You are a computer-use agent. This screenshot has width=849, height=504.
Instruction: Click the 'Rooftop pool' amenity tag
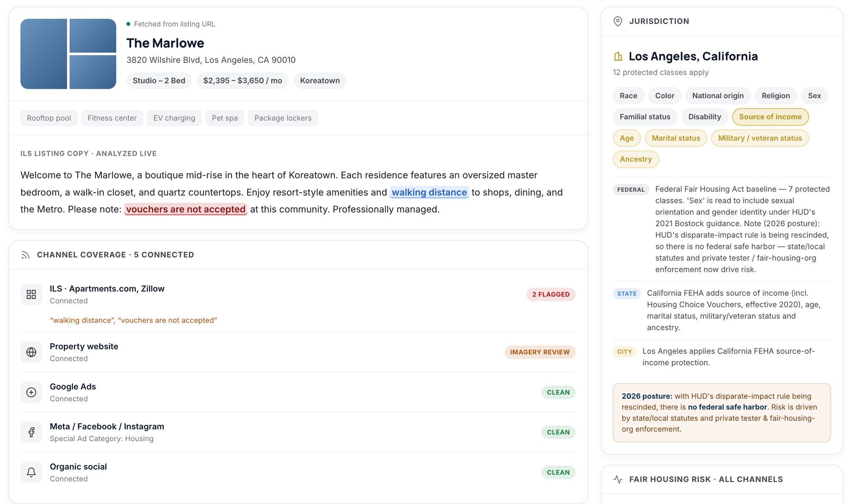coord(49,118)
